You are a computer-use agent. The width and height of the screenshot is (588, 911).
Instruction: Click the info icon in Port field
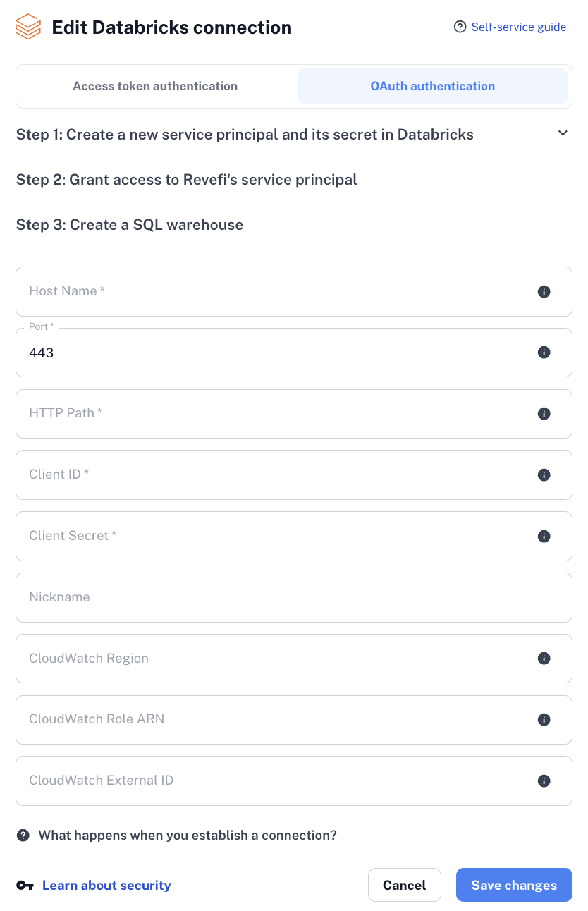point(544,353)
